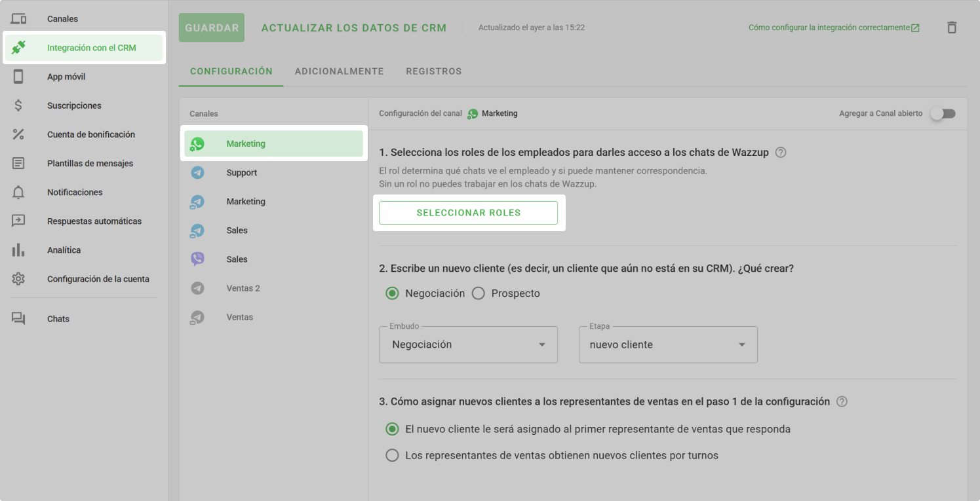
Task: Select the Ventas 2 channel row
Action: coord(273,288)
